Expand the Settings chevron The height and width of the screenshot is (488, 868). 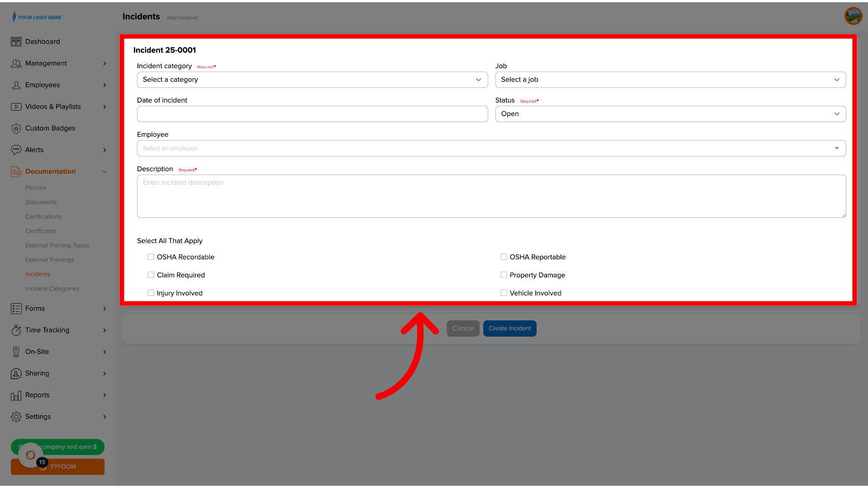[x=104, y=417]
